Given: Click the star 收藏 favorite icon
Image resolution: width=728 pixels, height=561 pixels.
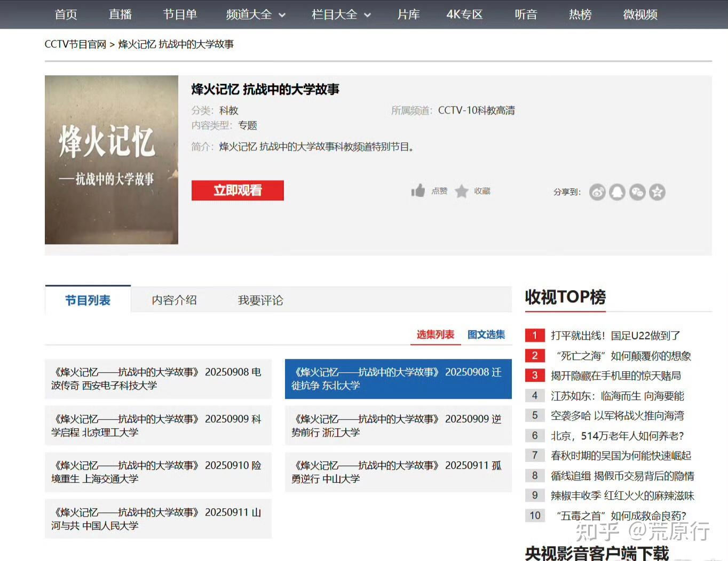Looking at the screenshot, I should pos(462,191).
